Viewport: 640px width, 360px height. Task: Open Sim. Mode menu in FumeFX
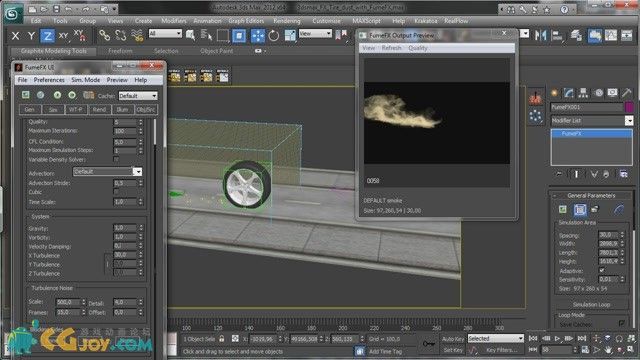coord(85,80)
